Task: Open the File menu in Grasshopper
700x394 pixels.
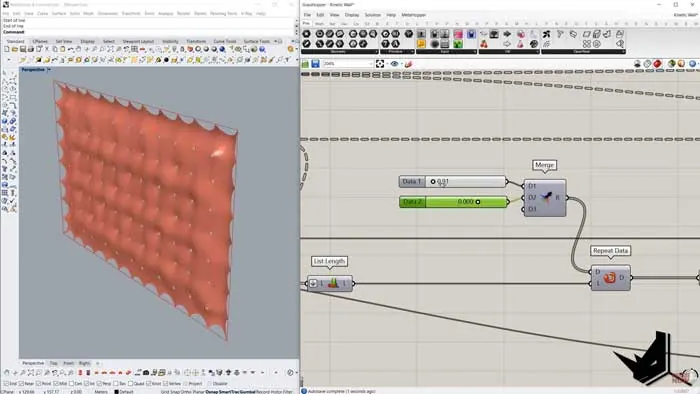Action: click(x=307, y=15)
